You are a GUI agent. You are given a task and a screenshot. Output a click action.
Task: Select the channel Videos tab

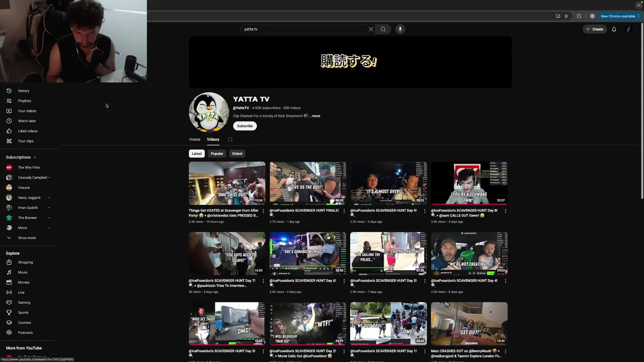[x=213, y=139]
